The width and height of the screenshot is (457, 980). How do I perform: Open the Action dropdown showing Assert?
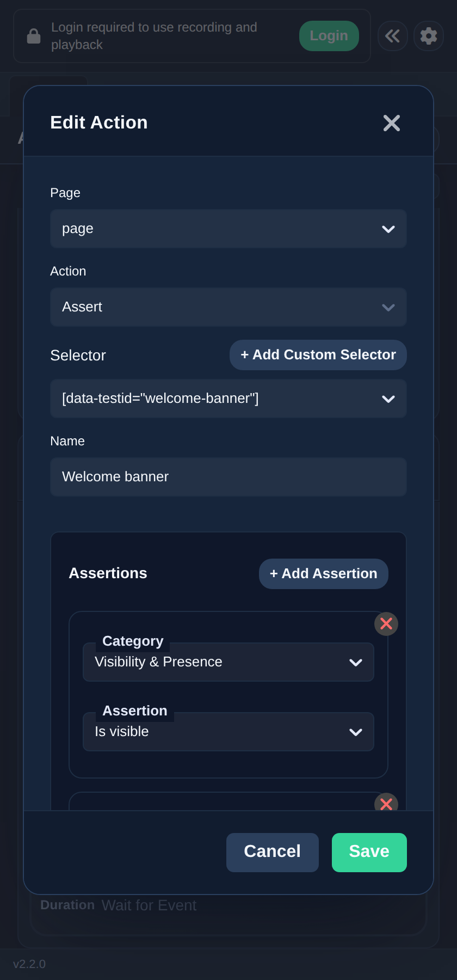point(228,307)
